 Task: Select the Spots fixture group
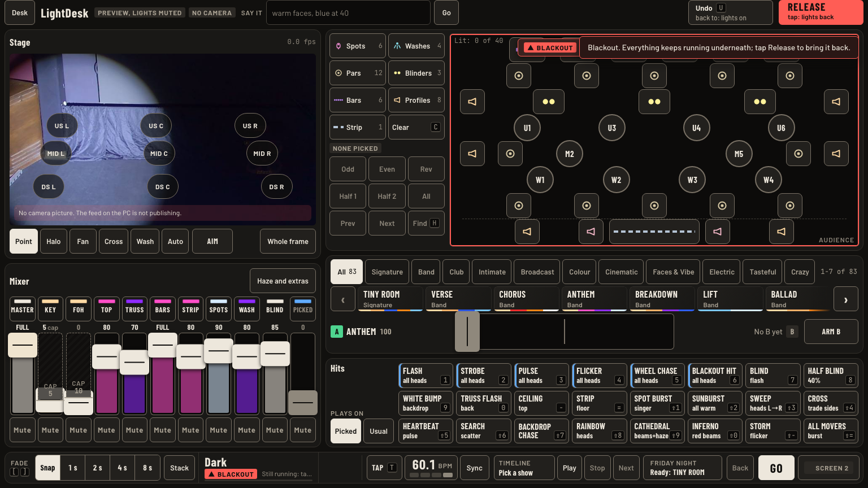(x=358, y=46)
